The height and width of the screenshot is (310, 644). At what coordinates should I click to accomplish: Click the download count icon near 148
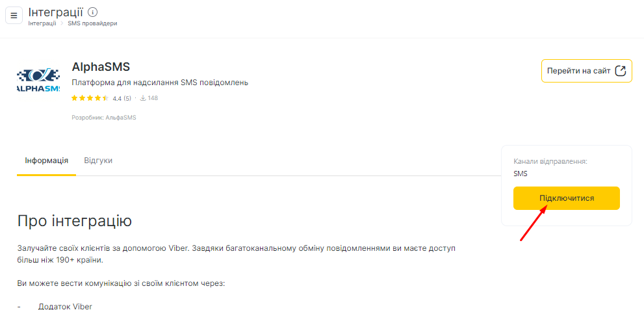click(144, 98)
